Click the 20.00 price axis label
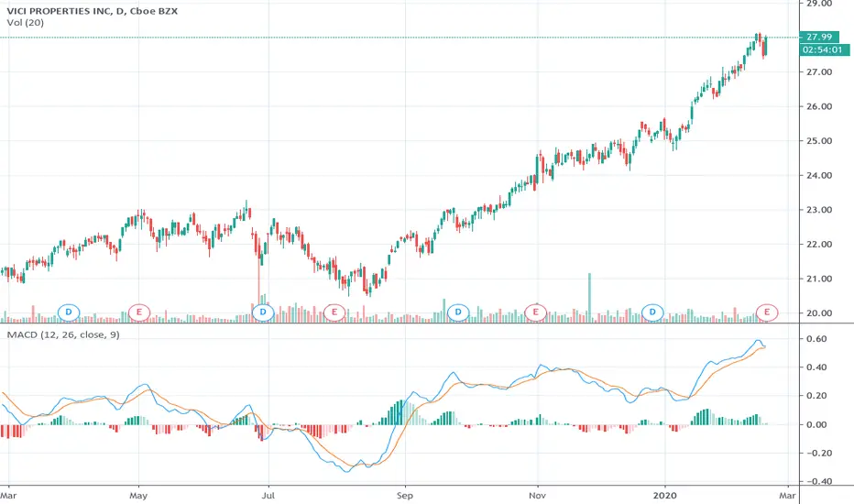This screenshot has height=504, width=854. click(819, 312)
